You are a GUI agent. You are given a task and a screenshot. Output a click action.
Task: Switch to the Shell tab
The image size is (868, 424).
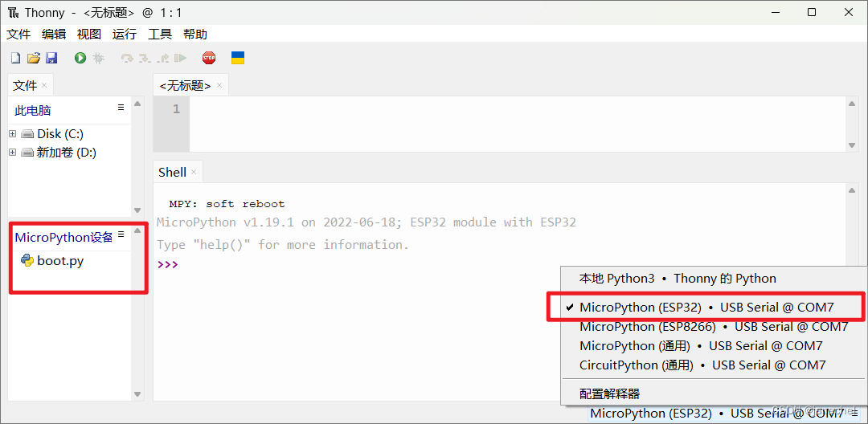click(172, 172)
